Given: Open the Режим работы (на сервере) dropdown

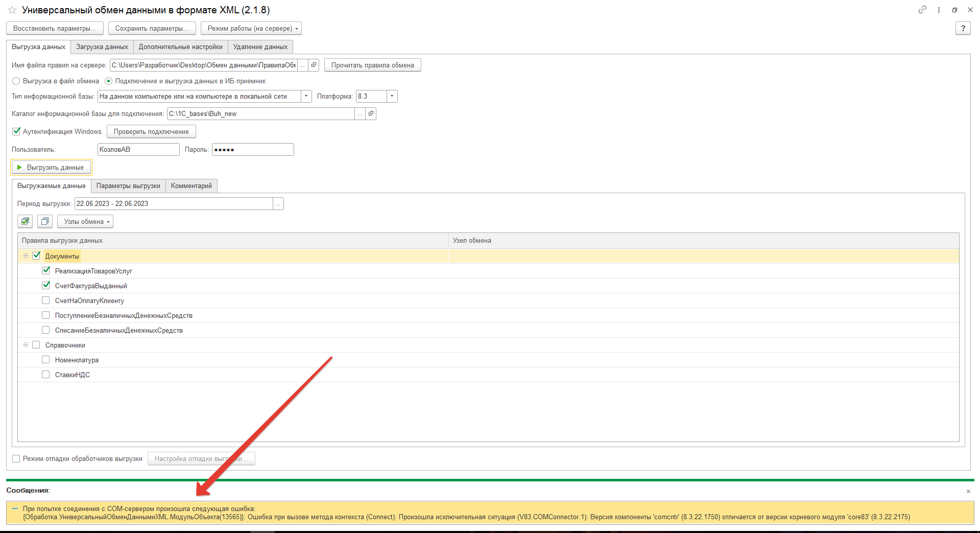Looking at the screenshot, I should click(251, 29).
